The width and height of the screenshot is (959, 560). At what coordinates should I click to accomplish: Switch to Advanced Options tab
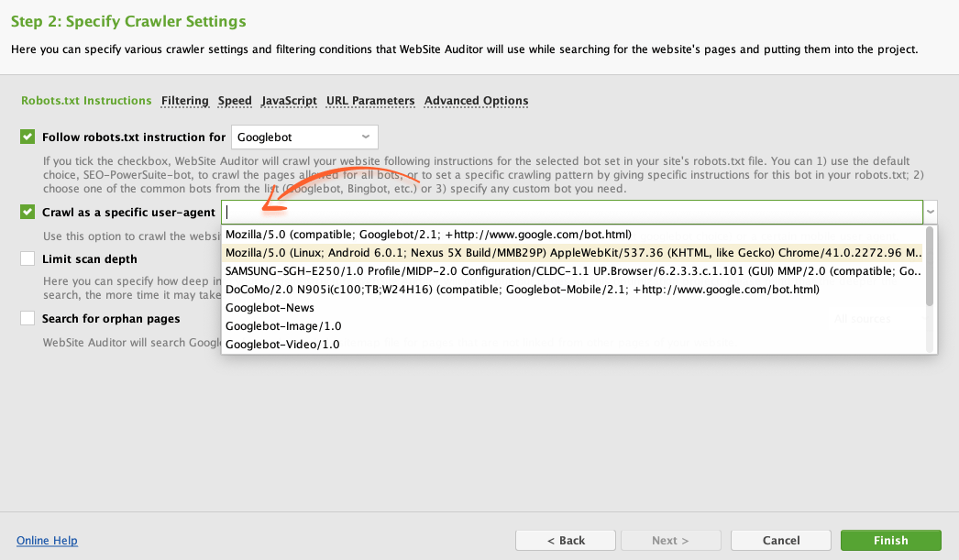point(476,101)
